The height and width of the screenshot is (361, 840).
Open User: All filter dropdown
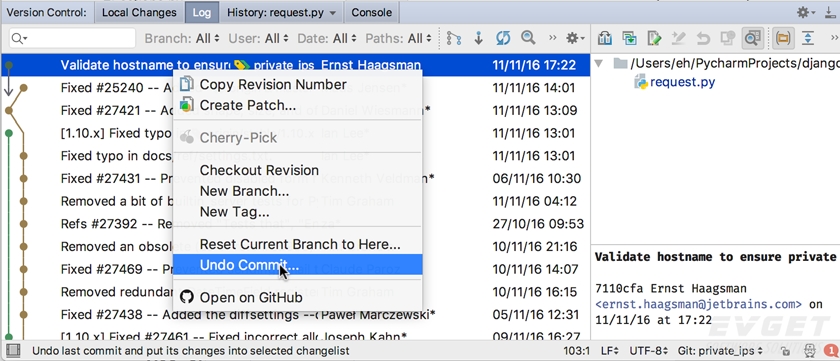pos(259,39)
